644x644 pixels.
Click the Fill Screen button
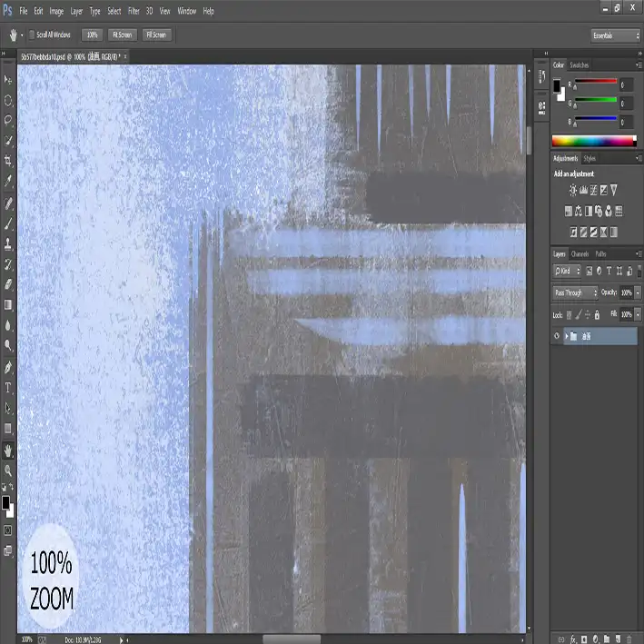click(x=155, y=35)
